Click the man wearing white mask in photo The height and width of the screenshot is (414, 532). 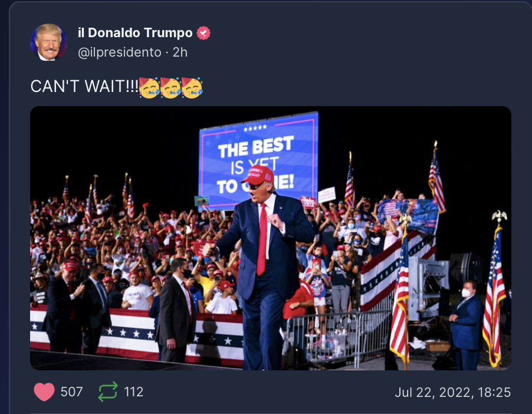click(465, 325)
